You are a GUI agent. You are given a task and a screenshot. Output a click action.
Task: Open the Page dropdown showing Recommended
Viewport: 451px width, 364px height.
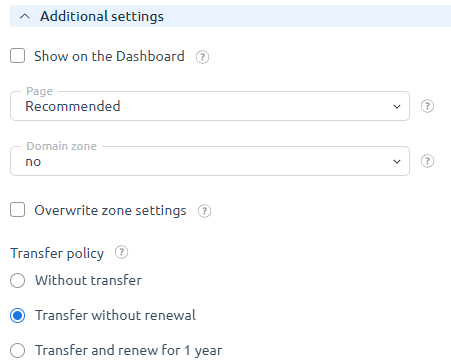(x=210, y=106)
